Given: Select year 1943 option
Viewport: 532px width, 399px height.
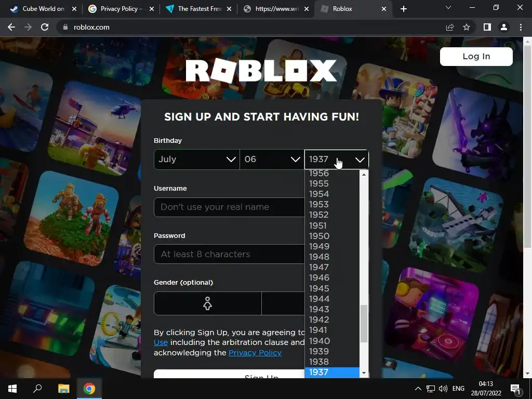Looking at the screenshot, I should 332,310.
